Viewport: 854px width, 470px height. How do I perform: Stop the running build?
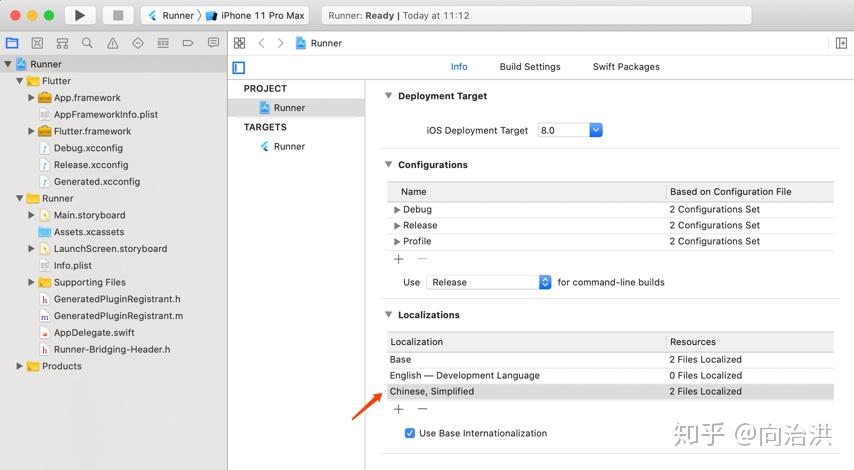point(118,15)
